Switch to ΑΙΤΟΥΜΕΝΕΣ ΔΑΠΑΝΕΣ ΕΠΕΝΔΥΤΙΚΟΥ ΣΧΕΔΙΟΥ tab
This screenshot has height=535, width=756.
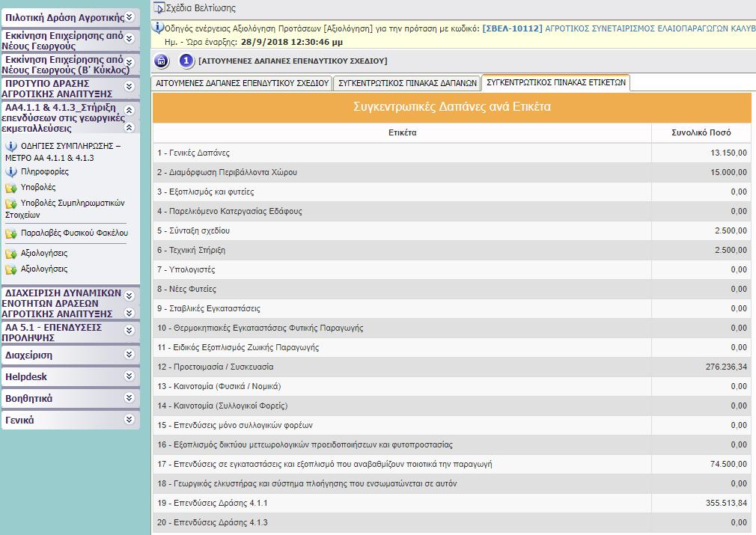[x=242, y=83]
